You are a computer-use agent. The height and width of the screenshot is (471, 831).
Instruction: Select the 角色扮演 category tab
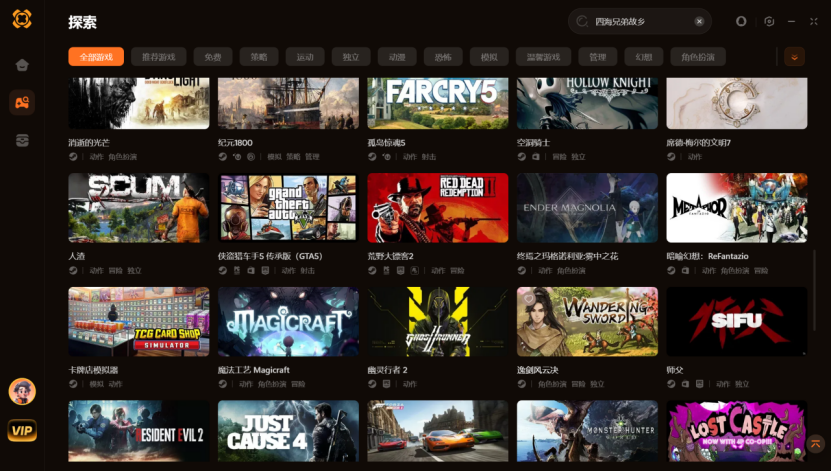tap(698, 57)
